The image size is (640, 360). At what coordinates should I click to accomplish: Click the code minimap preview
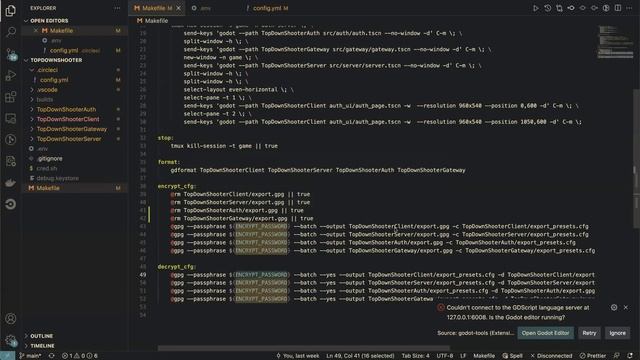click(616, 42)
